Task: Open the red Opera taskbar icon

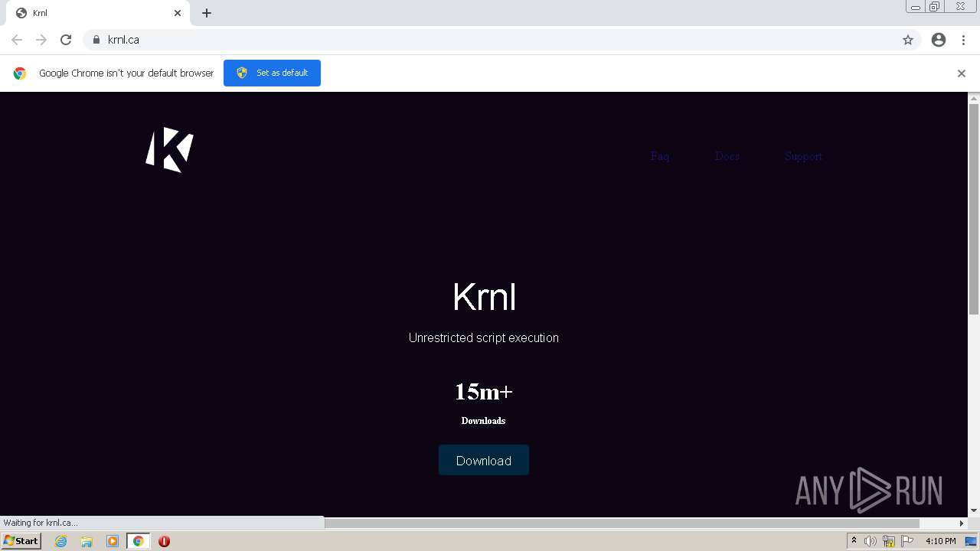Action: tap(164, 541)
